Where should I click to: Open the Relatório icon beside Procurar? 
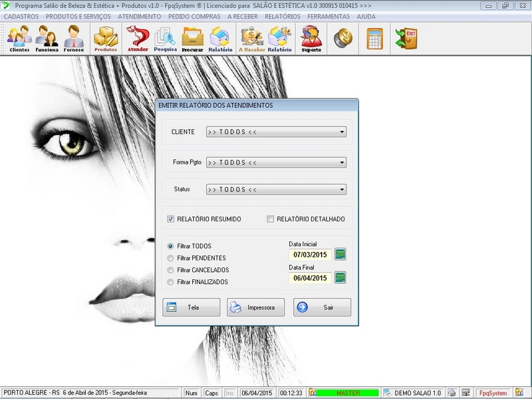[x=220, y=39]
